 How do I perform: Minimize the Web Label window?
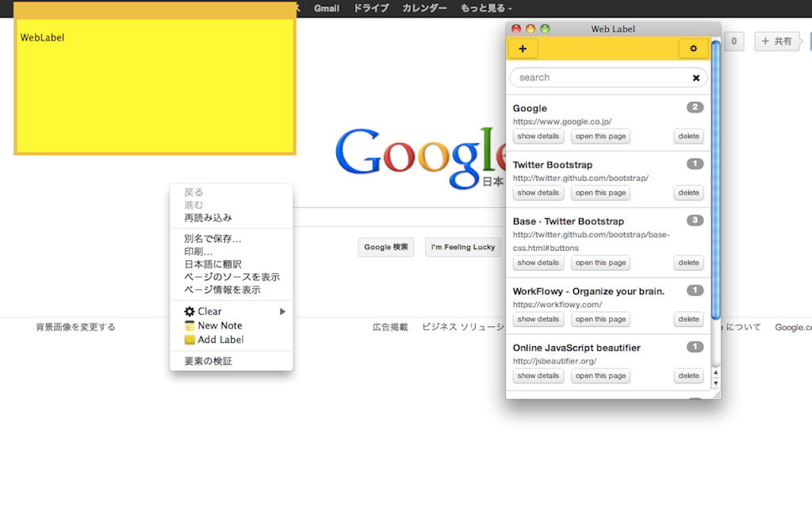coord(530,29)
